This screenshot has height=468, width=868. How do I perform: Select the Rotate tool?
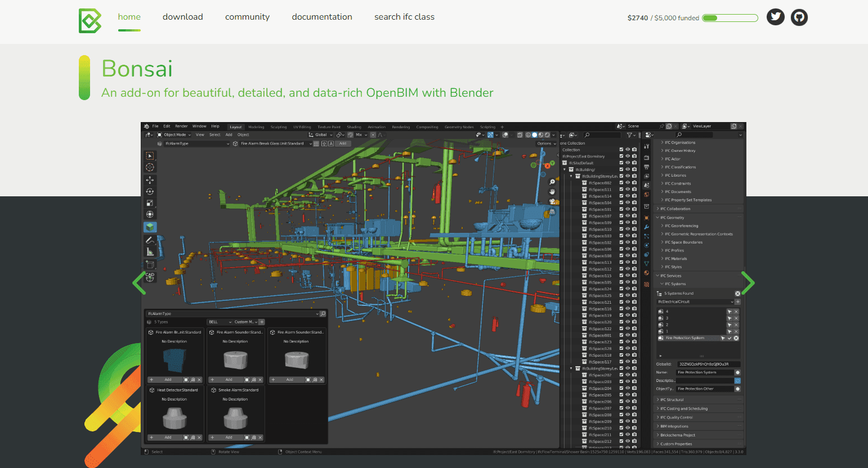pos(150,191)
